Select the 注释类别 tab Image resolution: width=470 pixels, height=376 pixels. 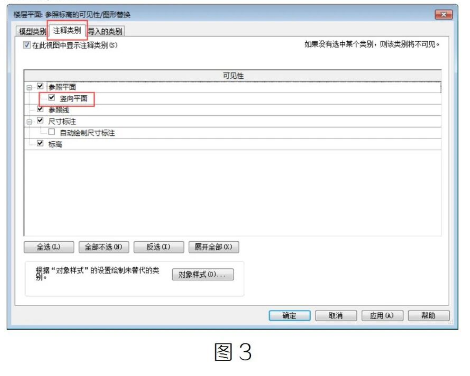[x=67, y=30]
